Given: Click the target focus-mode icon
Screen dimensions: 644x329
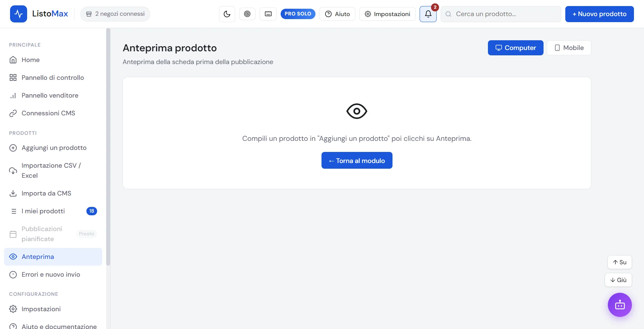Looking at the screenshot, I should 247,14.
